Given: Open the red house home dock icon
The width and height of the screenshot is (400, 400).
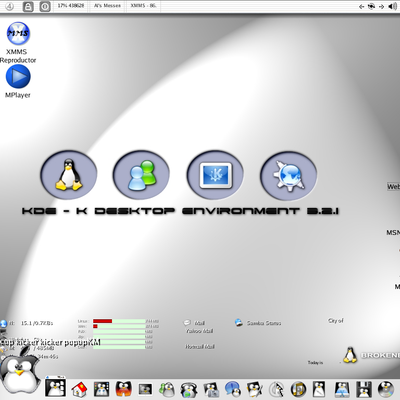Looking at the screenshot, I should pyautogui.click(x=79, y=389).
